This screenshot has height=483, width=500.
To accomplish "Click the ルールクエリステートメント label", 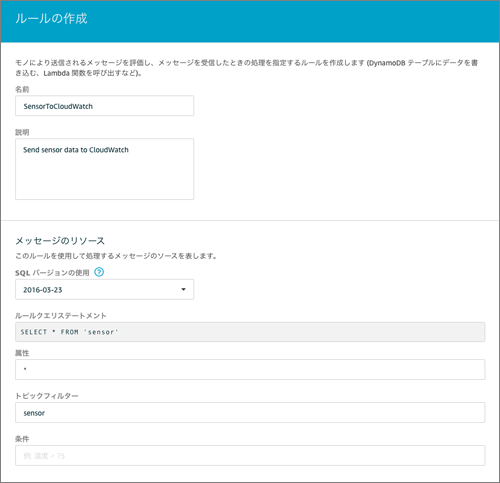I will click(x=61, y=316).
